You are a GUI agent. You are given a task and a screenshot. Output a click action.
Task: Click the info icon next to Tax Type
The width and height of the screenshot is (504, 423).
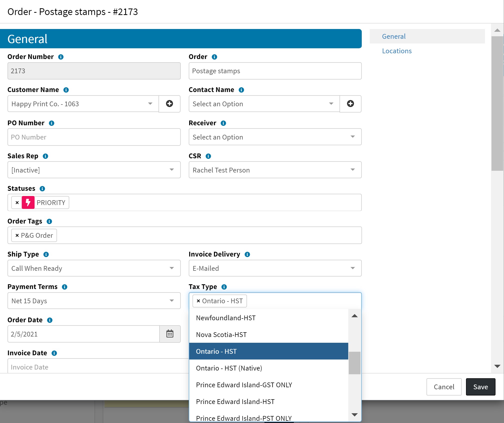coord(224,287)
